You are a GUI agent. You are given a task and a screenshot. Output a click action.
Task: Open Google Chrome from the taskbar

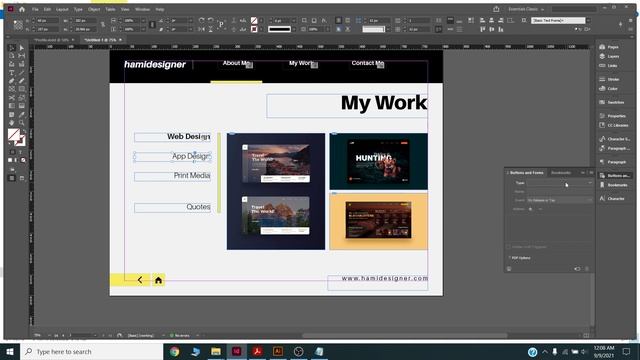[x=175, y=351]
